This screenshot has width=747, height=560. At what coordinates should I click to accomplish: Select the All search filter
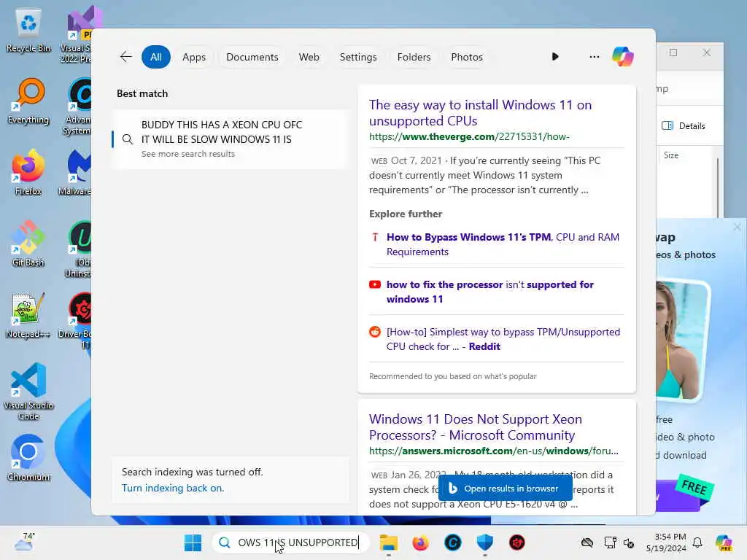pos(156,57)
